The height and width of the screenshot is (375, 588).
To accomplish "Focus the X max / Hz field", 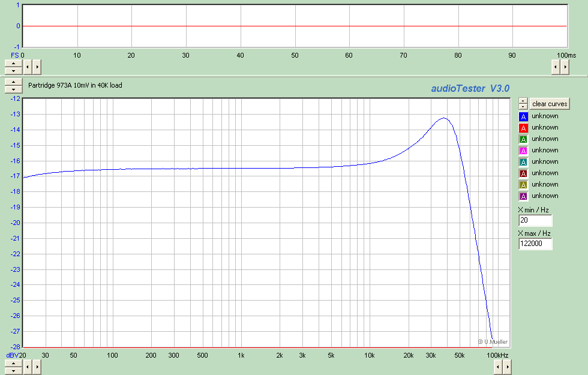I will point(535,244).
